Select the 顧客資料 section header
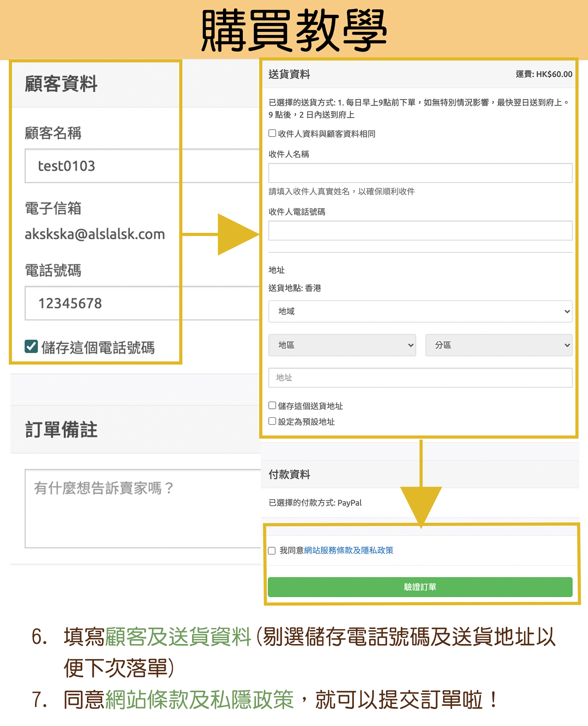Image resolution: width=588 pixels, height=726 pixels. [61, 84]
